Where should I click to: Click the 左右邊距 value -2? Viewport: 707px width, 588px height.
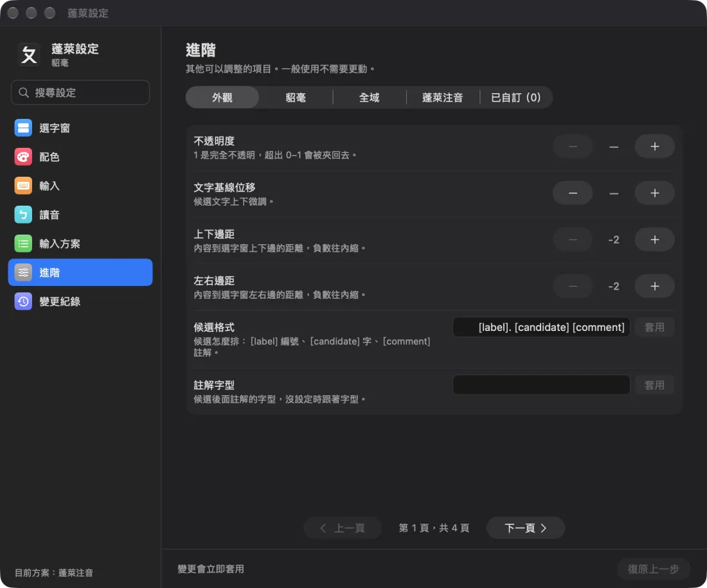coord(614,286)
